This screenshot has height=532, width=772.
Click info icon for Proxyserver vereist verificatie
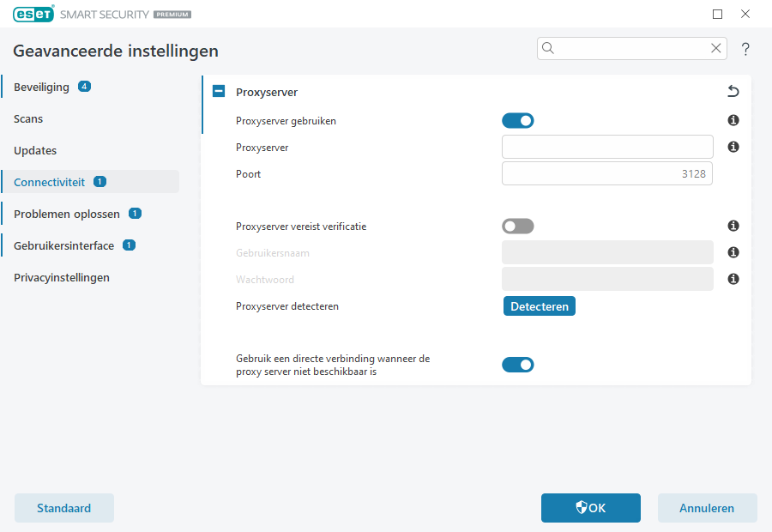pyautogui.click(x=733, y=227)
